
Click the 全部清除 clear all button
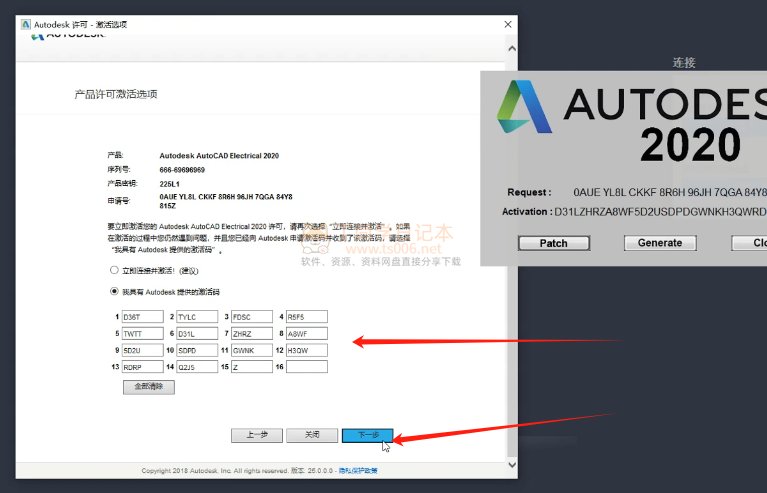click(149, 387)
